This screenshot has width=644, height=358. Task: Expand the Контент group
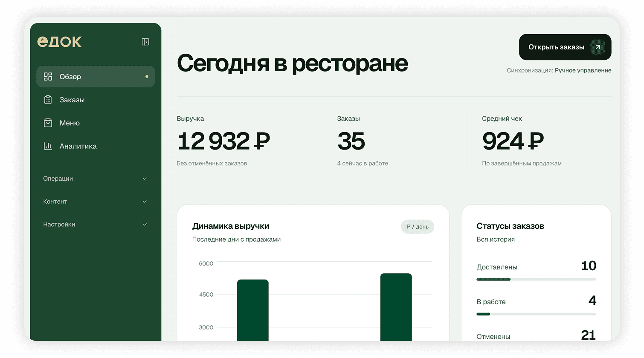pyautogui.click(x=96, y=202)
